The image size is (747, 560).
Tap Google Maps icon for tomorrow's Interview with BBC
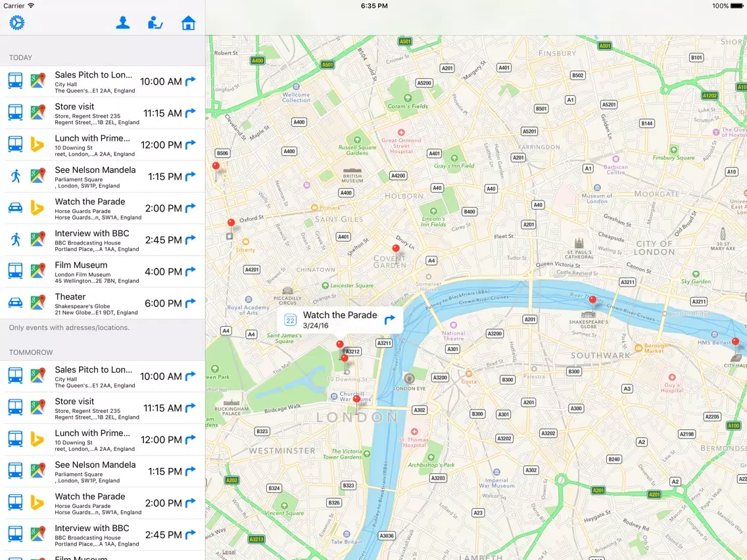coord(37,534)
